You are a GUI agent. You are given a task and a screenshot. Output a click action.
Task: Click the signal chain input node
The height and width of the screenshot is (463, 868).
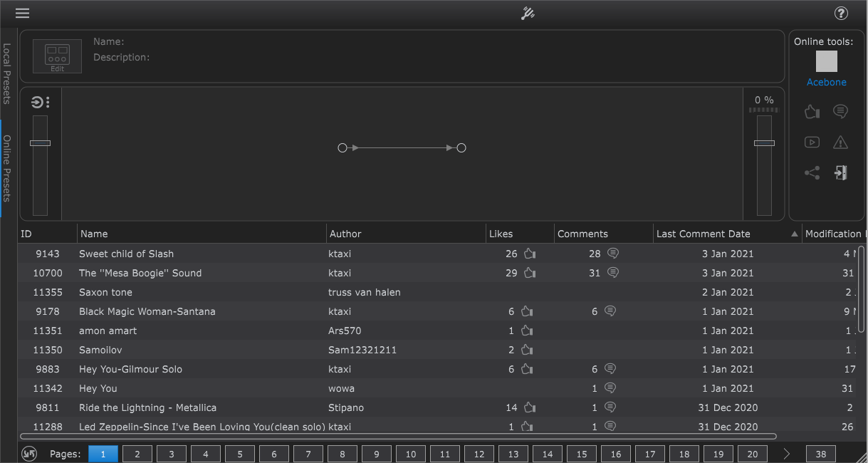click(343, 148)
